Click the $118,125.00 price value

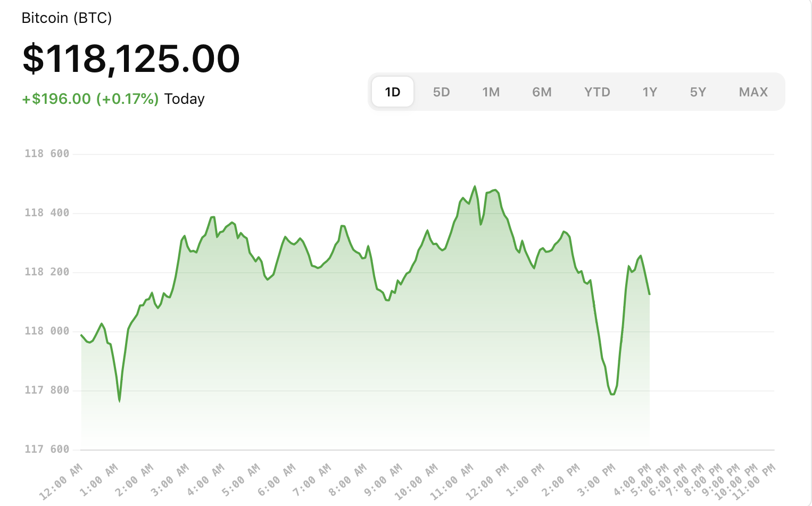tap(131, 58)
